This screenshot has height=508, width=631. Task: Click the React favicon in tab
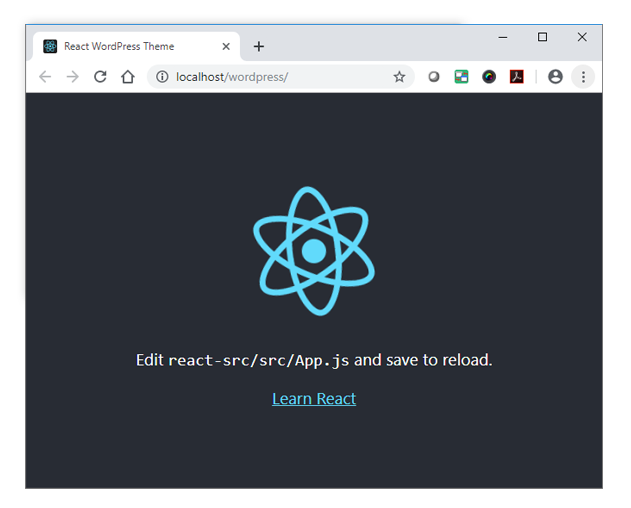click(50, 46)
